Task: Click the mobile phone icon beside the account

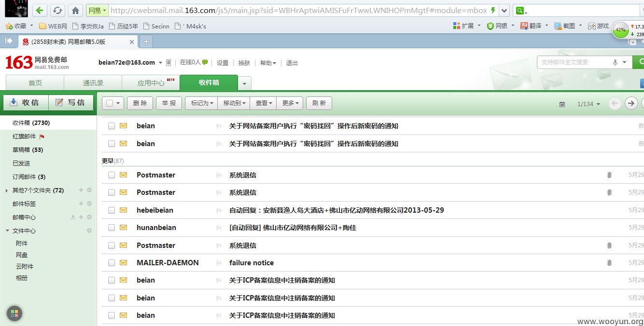Action: click(168, 63)
